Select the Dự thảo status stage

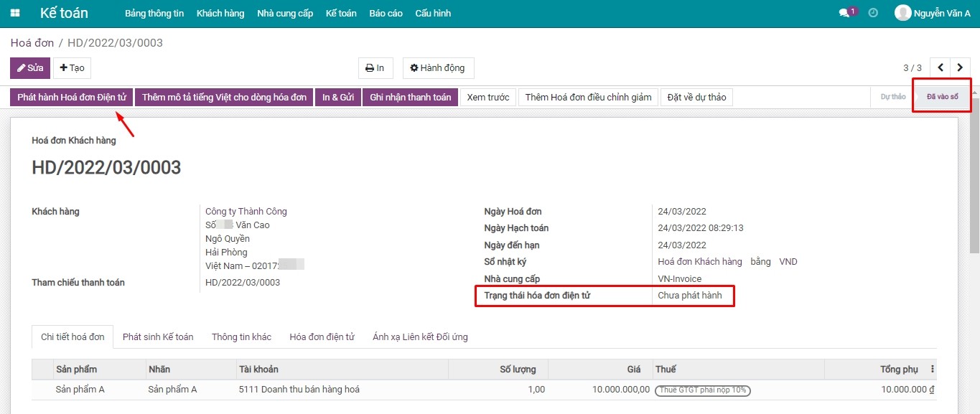click(892, 97)
